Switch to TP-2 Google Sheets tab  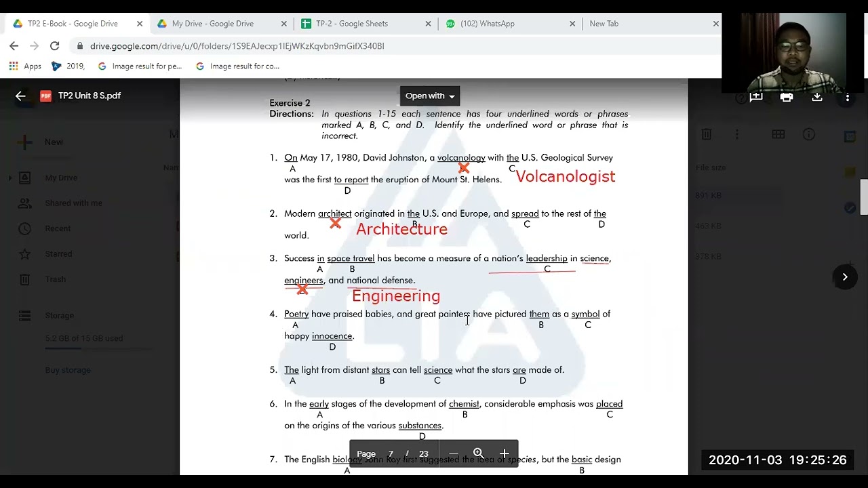(x=352, y=24)
